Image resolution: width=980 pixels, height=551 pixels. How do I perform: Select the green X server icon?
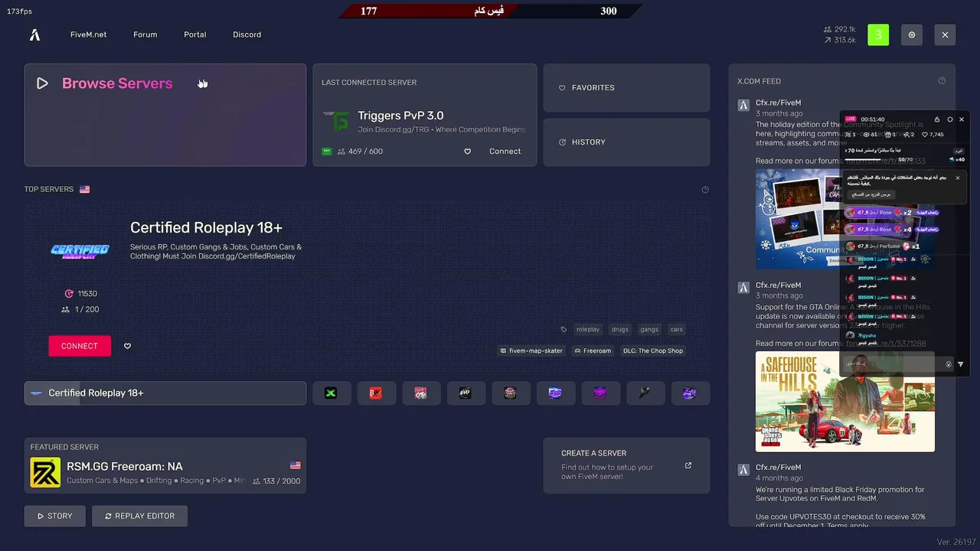coord(331,393)
